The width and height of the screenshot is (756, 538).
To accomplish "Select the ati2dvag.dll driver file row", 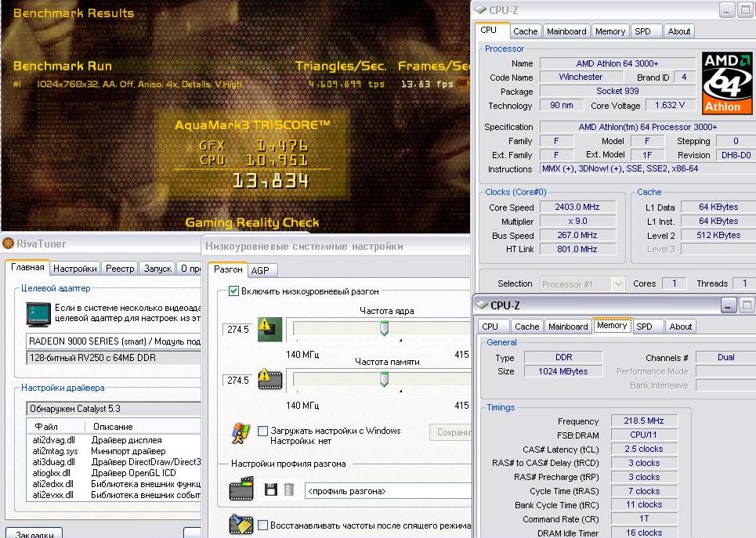I will pos(114,440).
